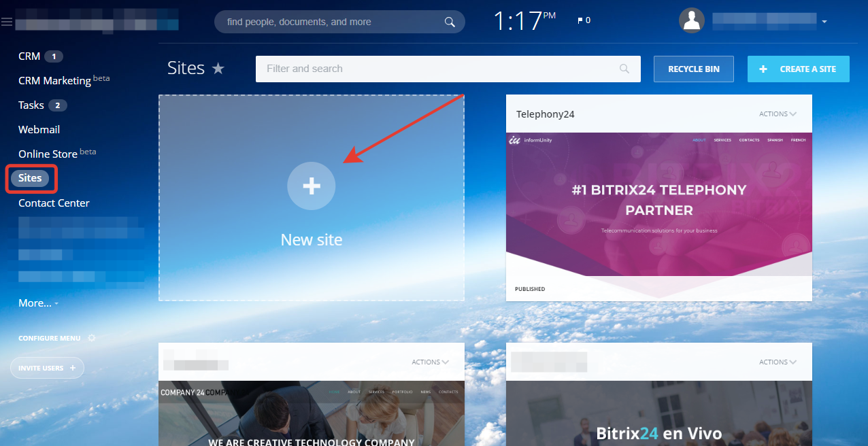Click the magnifier icon in the global search bar
The width and height of the screenshot is (868, 446).
point(450,22)
